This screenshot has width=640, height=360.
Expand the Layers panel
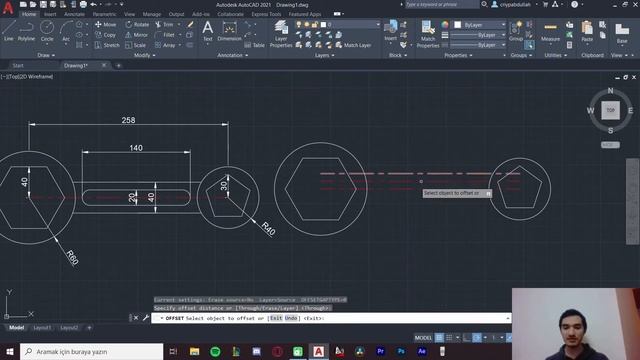[324, 55]
